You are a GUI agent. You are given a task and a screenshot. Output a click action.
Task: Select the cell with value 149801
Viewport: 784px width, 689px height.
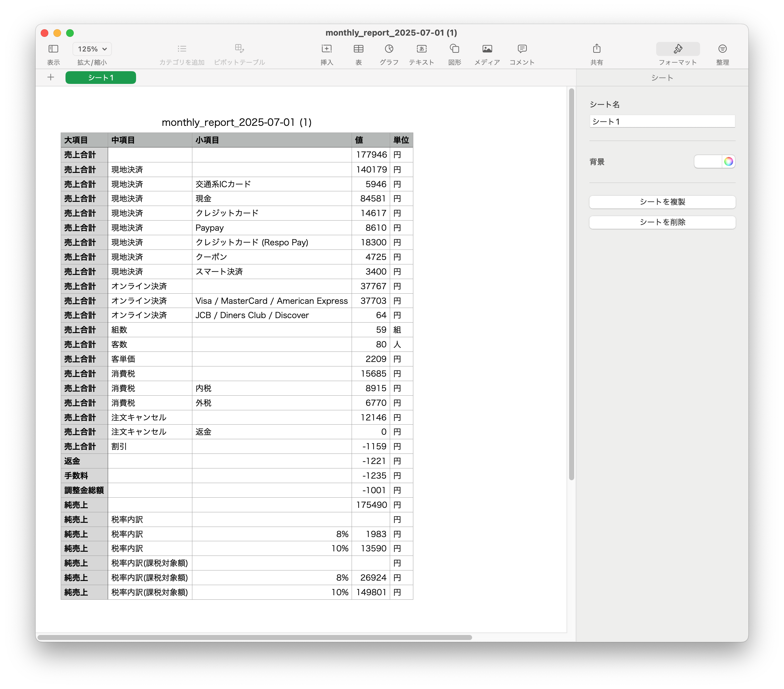point(371,592)
